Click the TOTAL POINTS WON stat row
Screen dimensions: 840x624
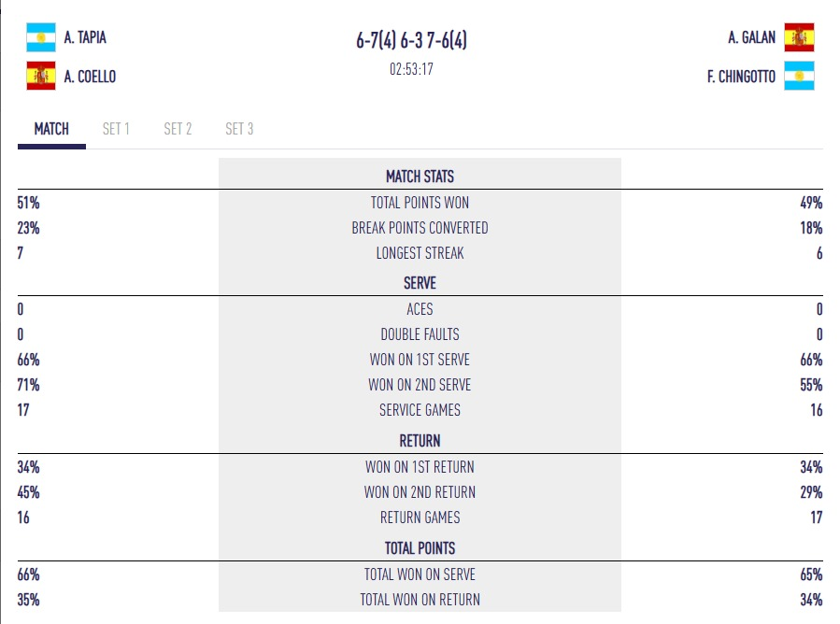pyautogui.click(x=420, y=203)
